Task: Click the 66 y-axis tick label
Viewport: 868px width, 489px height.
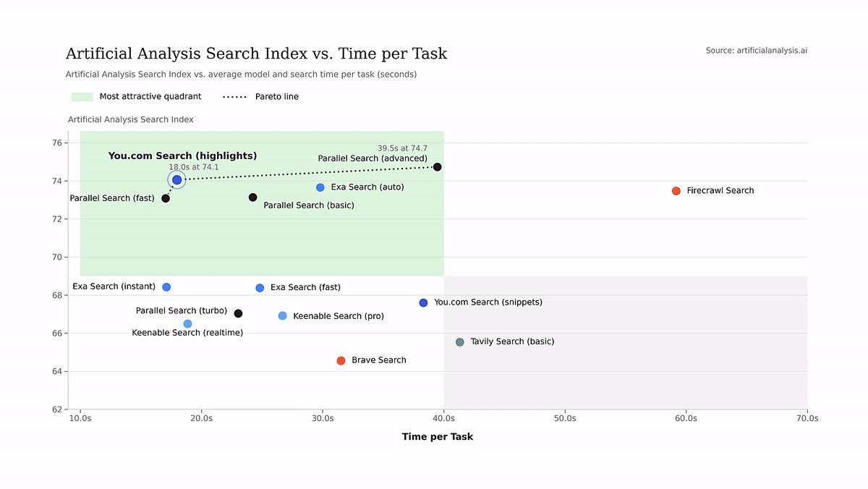Action: point(57,333)
